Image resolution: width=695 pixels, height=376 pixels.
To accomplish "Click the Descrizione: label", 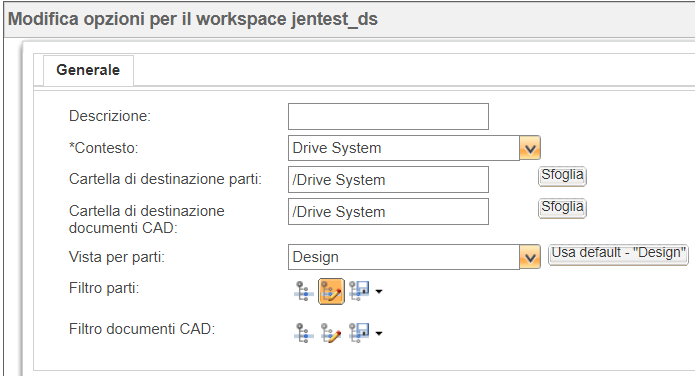I will [110, 116].
